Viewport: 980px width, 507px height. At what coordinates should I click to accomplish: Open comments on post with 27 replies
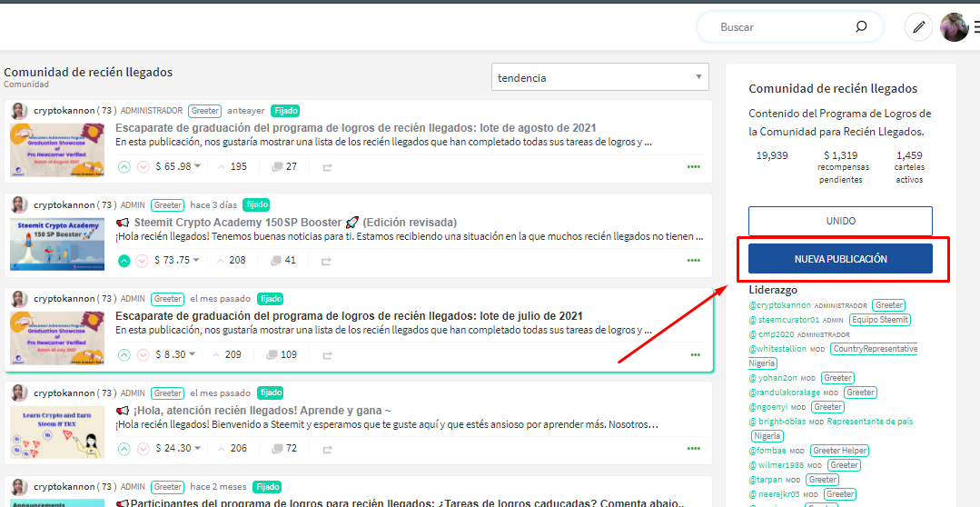coord(284,166)
